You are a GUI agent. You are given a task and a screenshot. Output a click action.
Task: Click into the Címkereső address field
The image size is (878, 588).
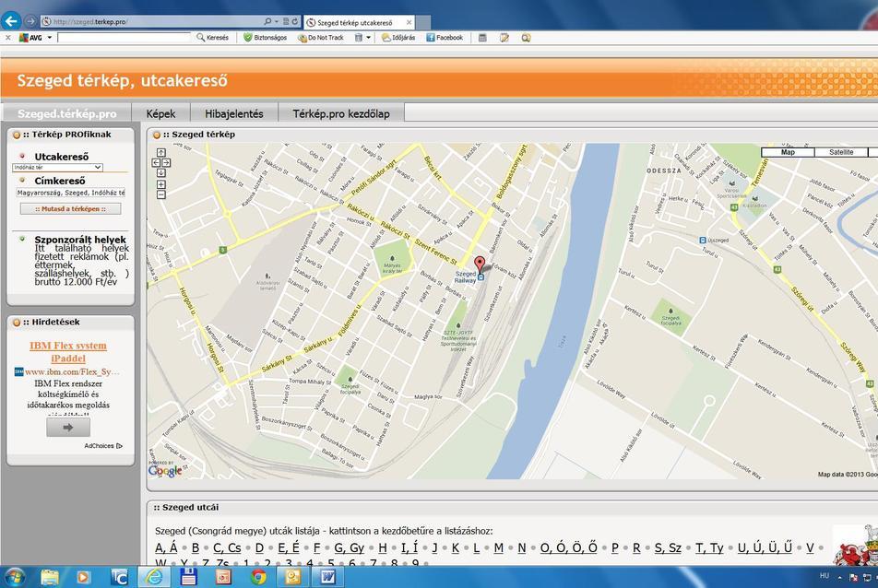pyautogui.click(x=70, y=193)
